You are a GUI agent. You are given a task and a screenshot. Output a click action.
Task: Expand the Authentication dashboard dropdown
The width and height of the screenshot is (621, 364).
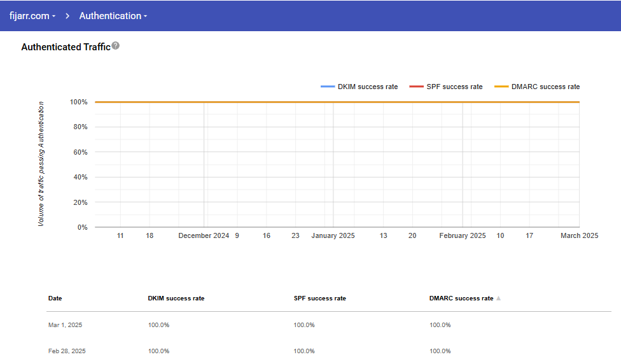113,16
